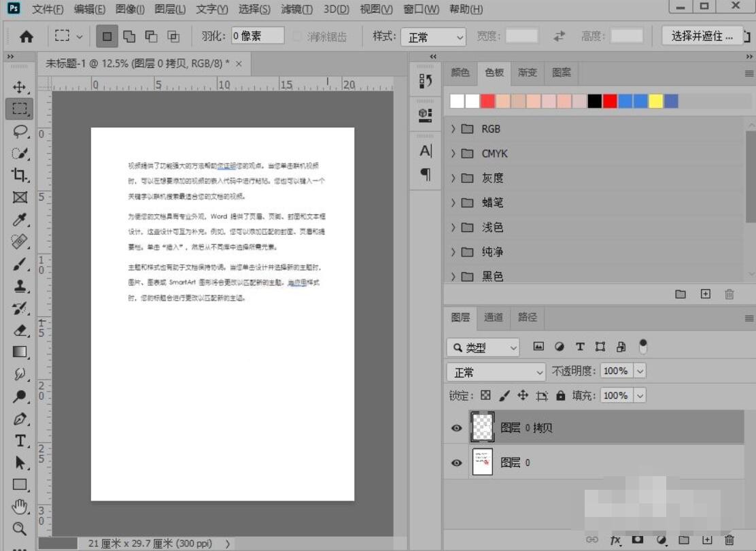Select the Clone Stamp tool
The height and width of the screenshot is (551, 756).
(x=19, y=286)
